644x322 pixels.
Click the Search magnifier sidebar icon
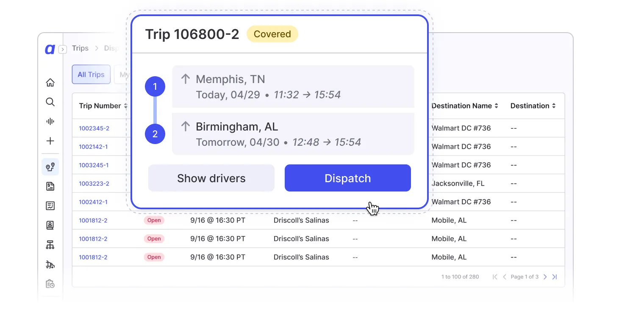50,102
